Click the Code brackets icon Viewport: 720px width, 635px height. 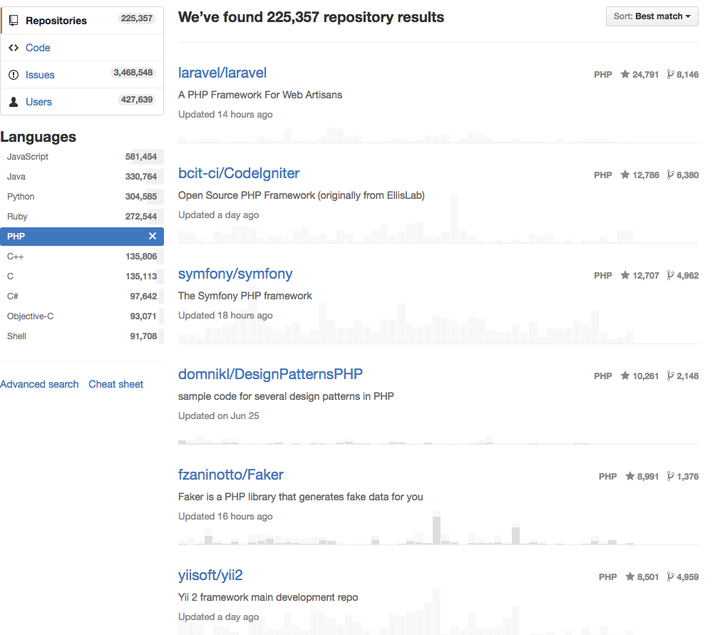[x=14, y=47]
